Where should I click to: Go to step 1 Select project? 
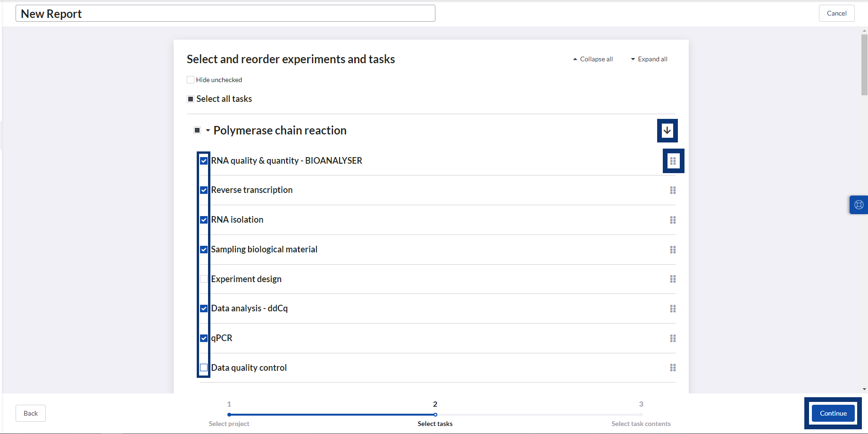[229, 414]
